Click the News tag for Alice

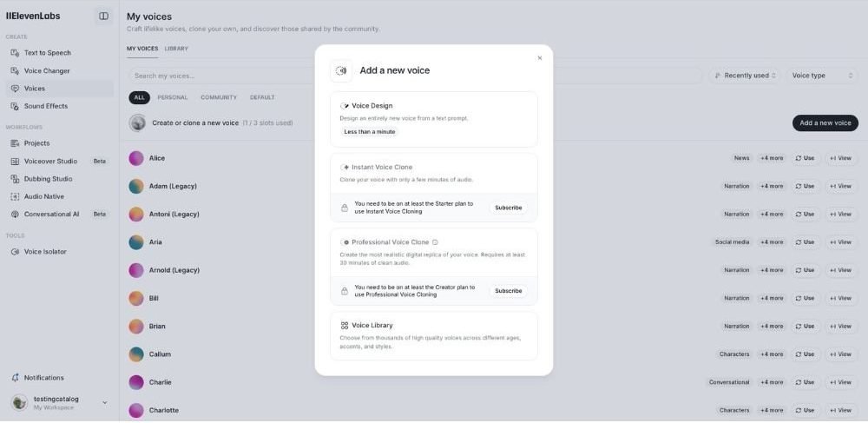coord(741,158)
